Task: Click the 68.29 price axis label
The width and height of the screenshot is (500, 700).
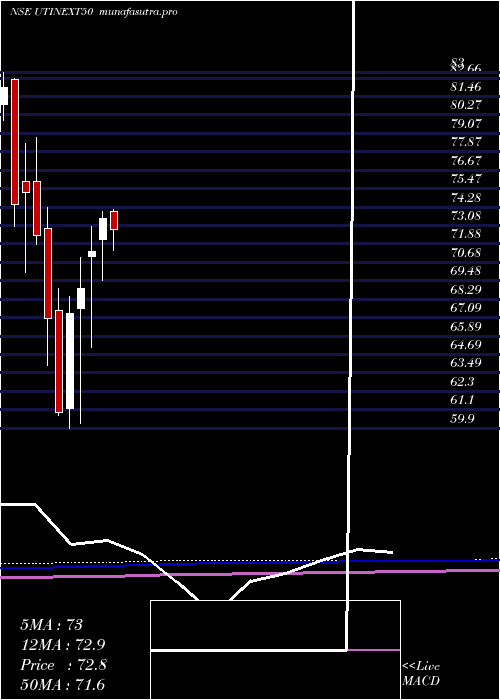Action: (x=466, y=290)
